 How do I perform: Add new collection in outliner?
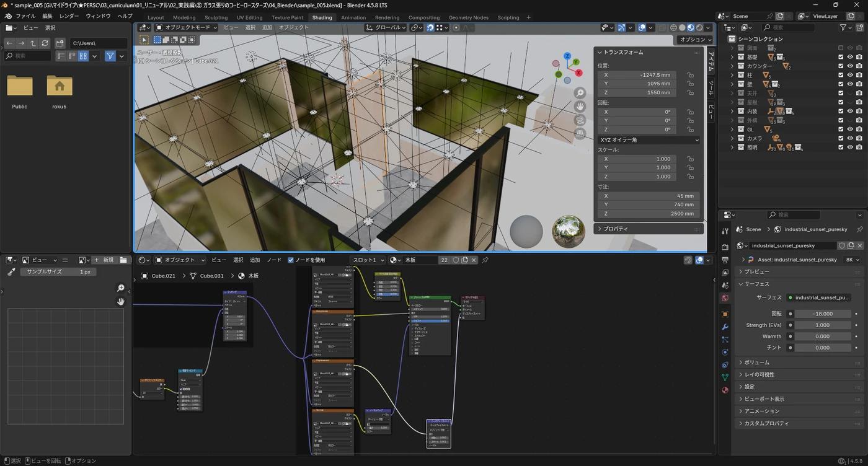[859, 27]
